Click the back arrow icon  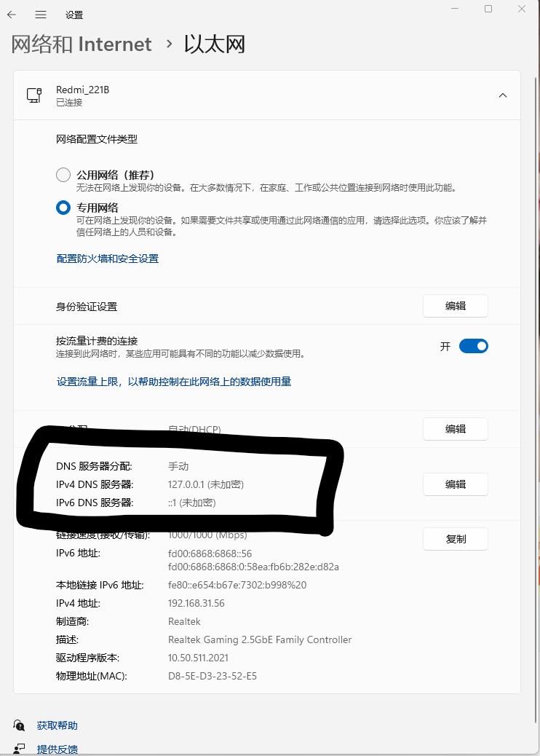click(x=12, y=15)
